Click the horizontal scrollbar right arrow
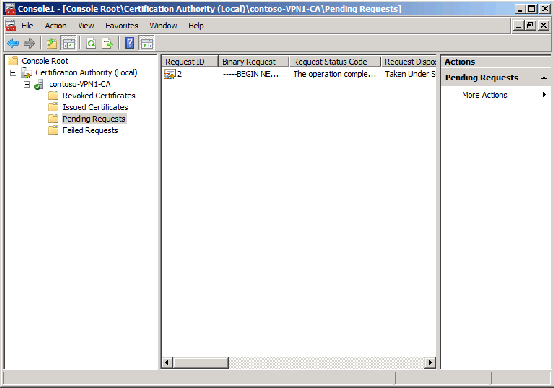Viewport: 554px width, 388px height. pyautogui.click(x=430, y=362)
